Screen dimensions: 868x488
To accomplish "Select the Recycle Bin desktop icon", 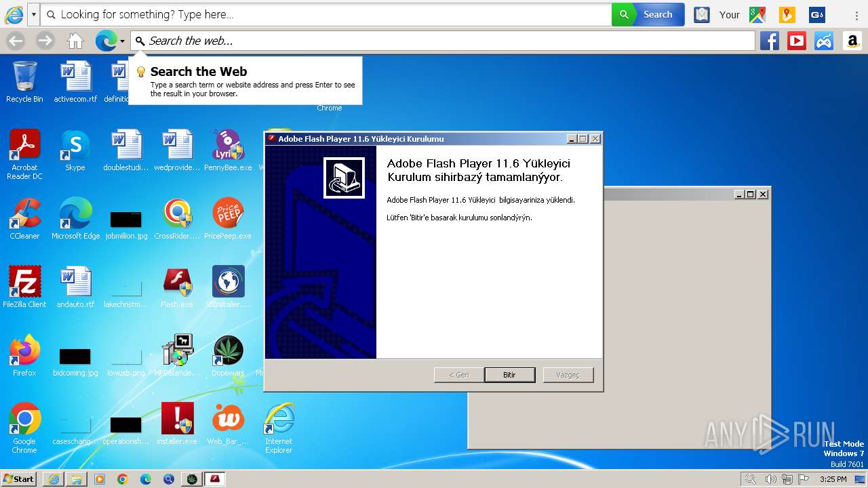I will 24,81.
